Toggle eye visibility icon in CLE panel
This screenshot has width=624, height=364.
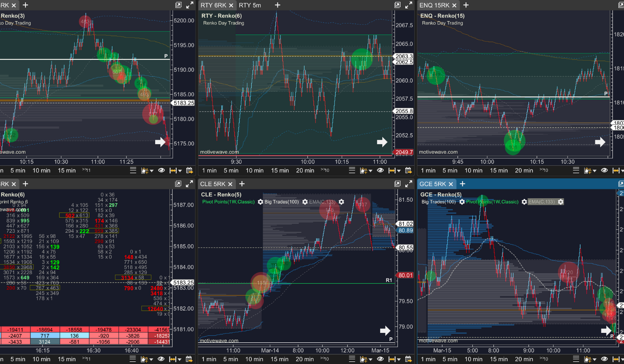pos(380,359)
